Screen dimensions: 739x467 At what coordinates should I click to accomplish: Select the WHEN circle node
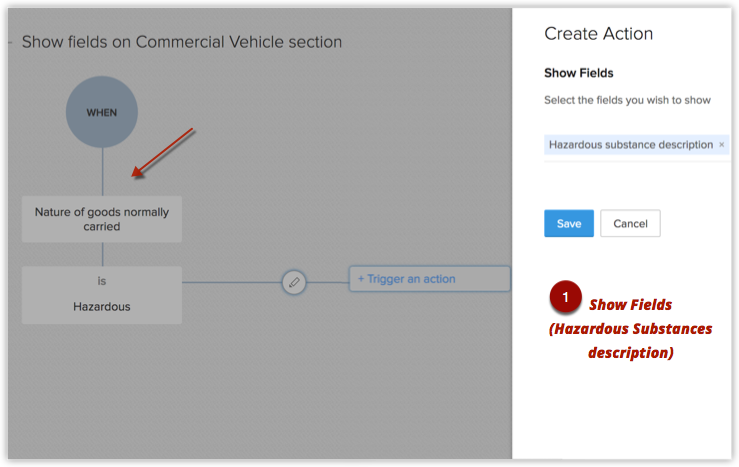click(x=101, y=112)
